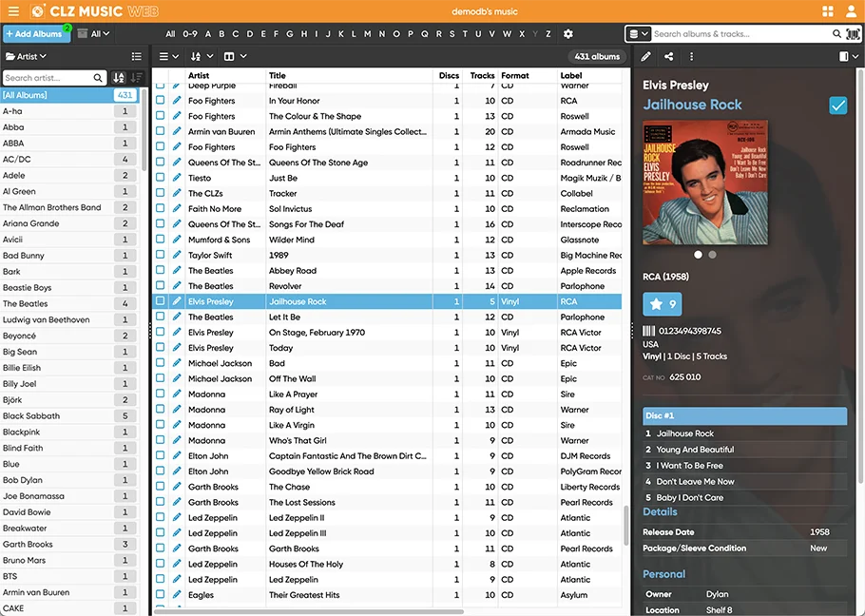Click the pencil icon on Sol Invictus row
This screenshot has width=865, height=616.
point(177,208)
